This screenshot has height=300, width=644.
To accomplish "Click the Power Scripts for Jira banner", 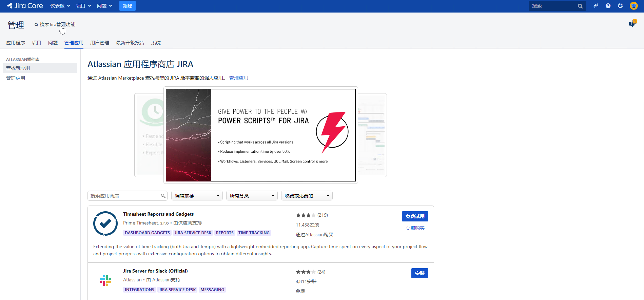I will coord(261,135).
